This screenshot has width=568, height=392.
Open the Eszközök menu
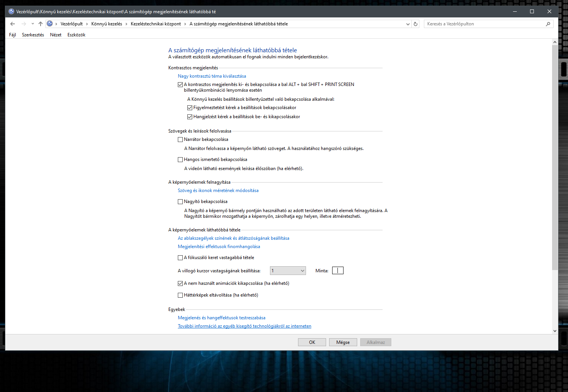point(76,35)
